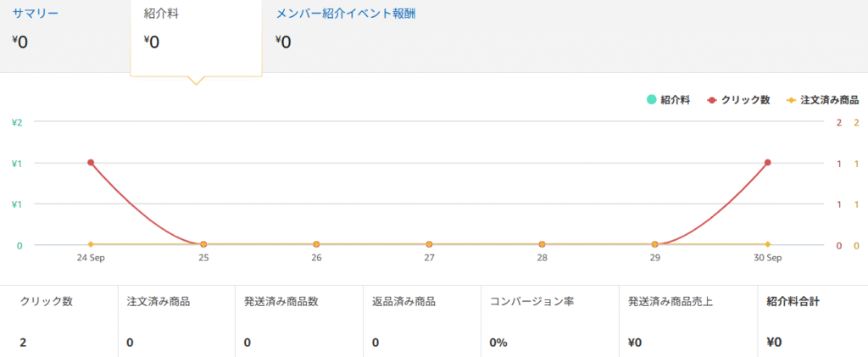Click the red data point at 24 Sep
Viewport: 868px width, 357px height.
[x=91, y=163]
